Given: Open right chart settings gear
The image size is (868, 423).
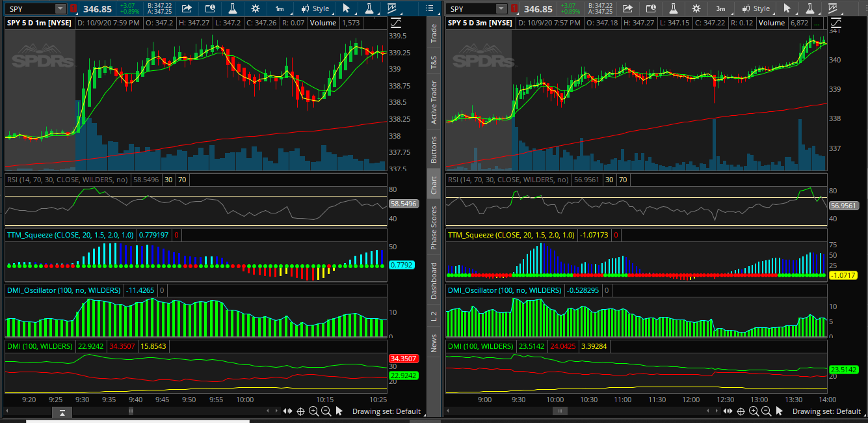Looking at the screenshot, I should pos(696,9).
